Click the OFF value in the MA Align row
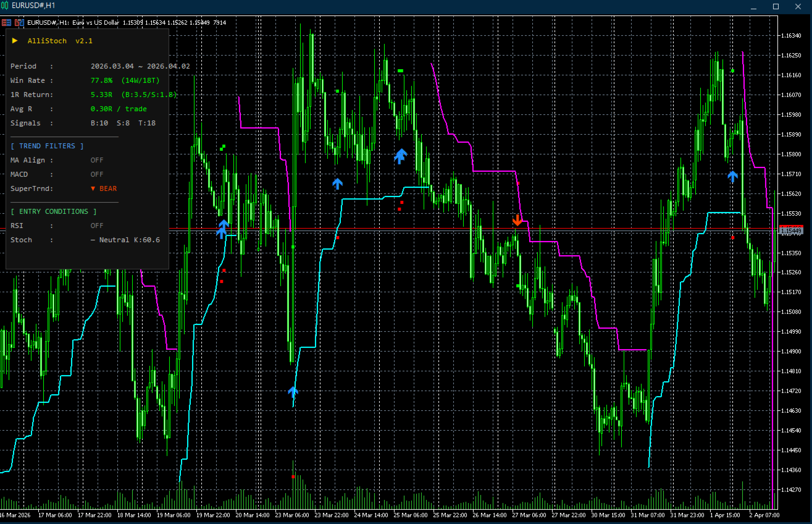812x524 pixels. [x=97, y=160]
